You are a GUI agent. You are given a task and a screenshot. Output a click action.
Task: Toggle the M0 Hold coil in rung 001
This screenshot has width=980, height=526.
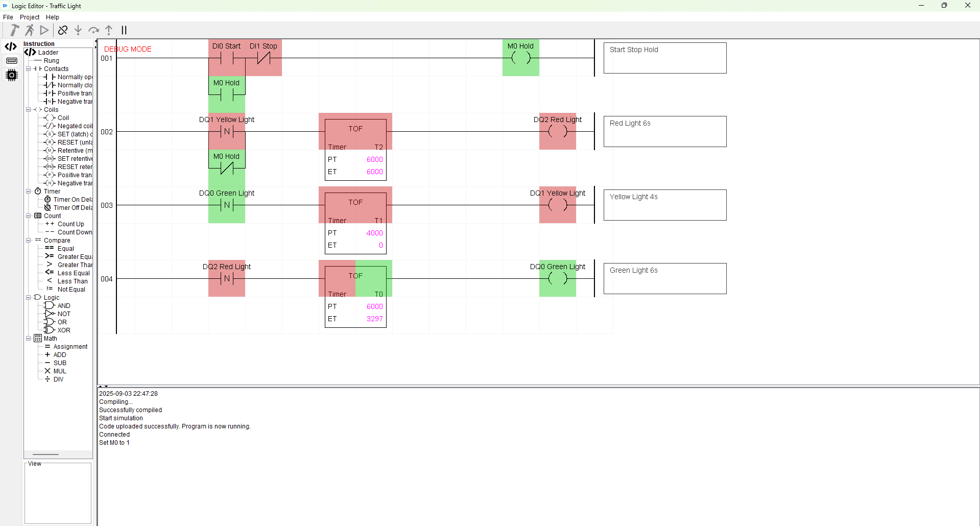coord(520,58)
